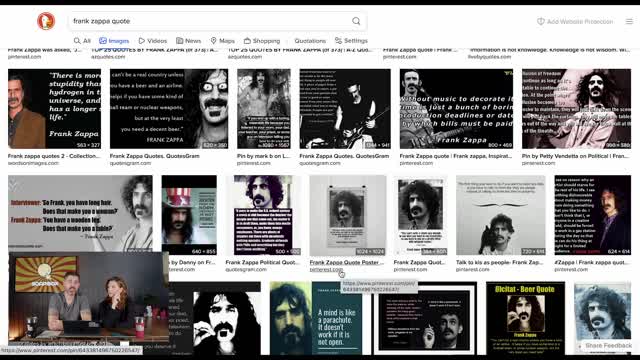
Task: Go to the News tab
Action: coord(189,41)
